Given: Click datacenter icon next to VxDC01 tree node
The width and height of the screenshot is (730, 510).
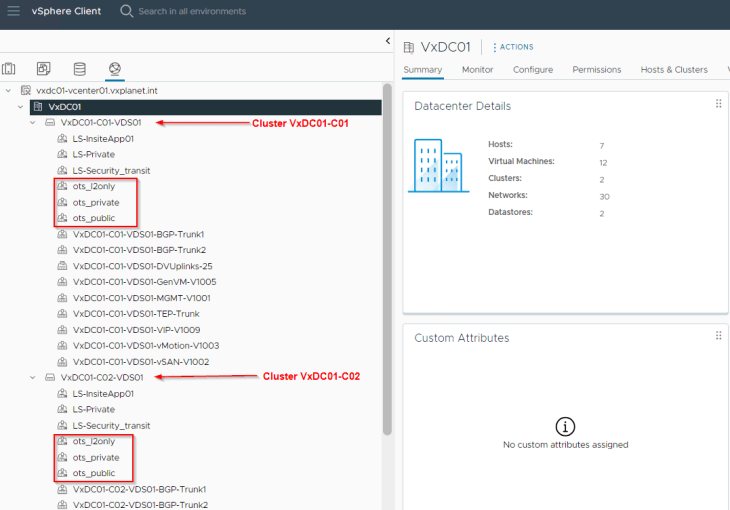Looking at the screenshot, I should pos(38,107).
